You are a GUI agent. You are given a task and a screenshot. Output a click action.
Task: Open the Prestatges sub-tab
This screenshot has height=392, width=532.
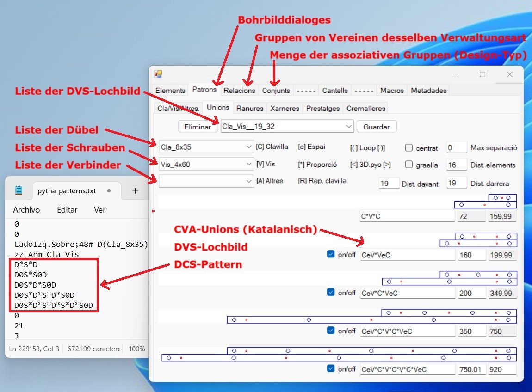[322, 109]
